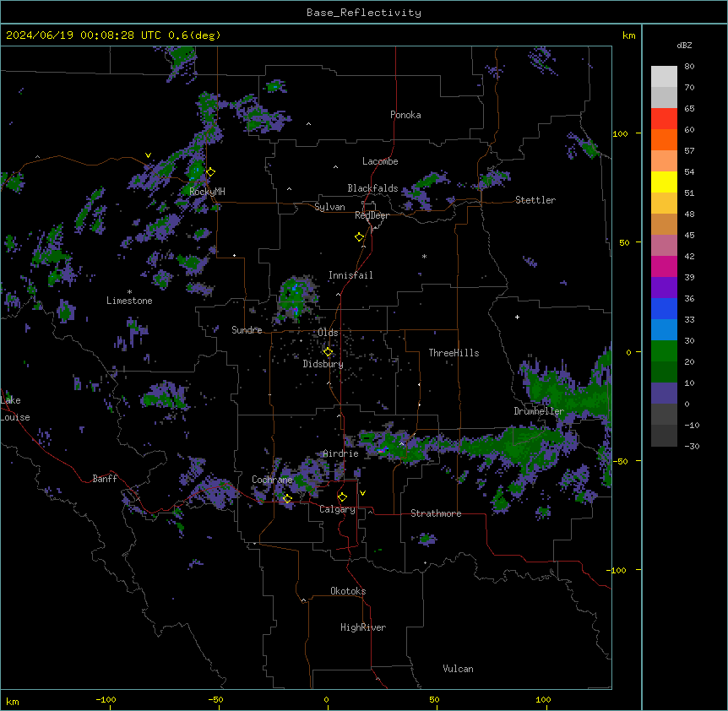Select the Strathmore label

[436, 513]
